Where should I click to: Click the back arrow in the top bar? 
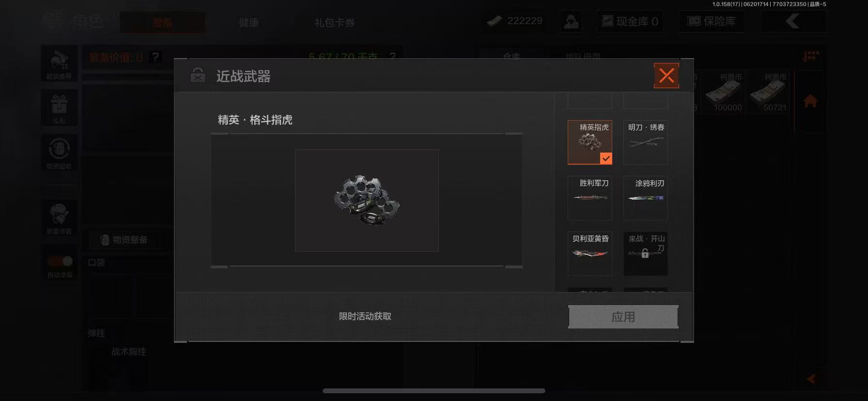[x=793, y=21]
